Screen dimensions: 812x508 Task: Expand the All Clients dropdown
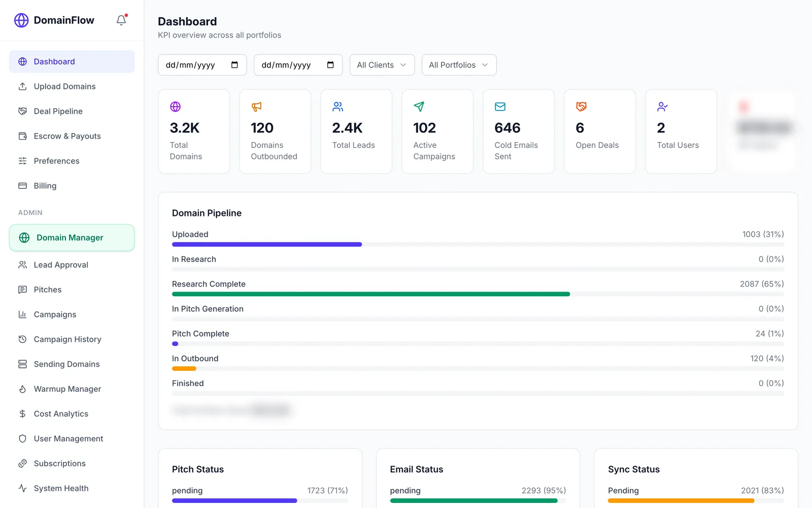click(382, 65)
